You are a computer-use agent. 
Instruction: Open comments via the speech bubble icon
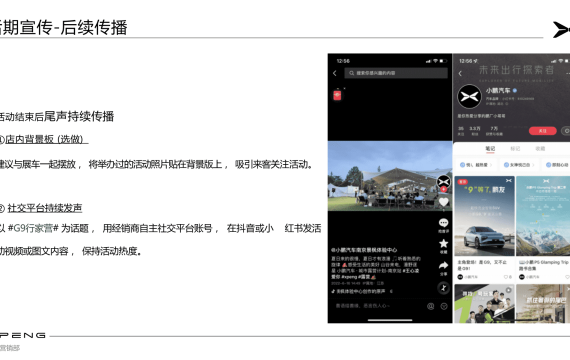443,223
